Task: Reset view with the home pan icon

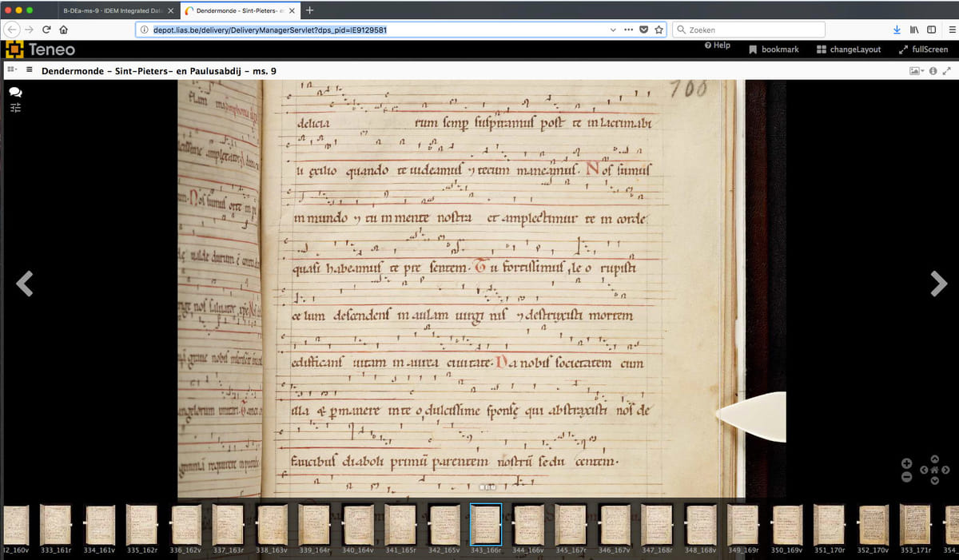Action: 935,470
